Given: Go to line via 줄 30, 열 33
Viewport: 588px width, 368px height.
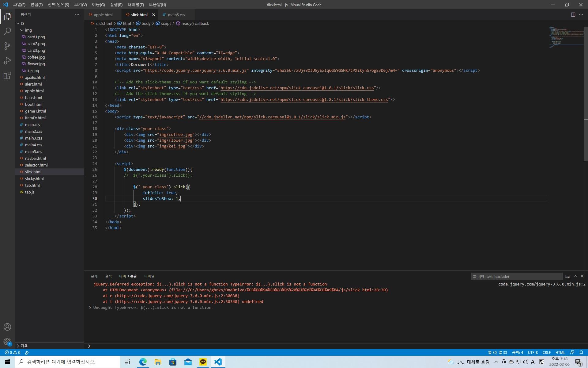Looking at the screenshot, I should pos(497,353).
